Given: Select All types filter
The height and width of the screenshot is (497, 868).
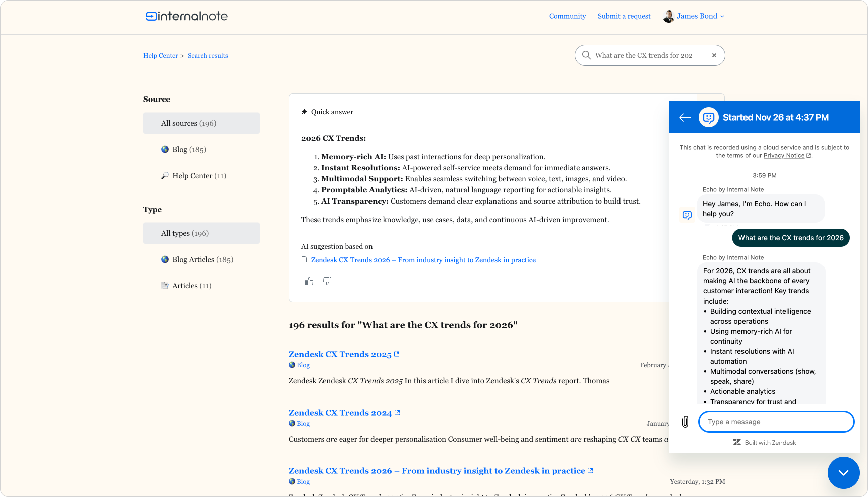Looking at the screenshot, I should point(201,233).
